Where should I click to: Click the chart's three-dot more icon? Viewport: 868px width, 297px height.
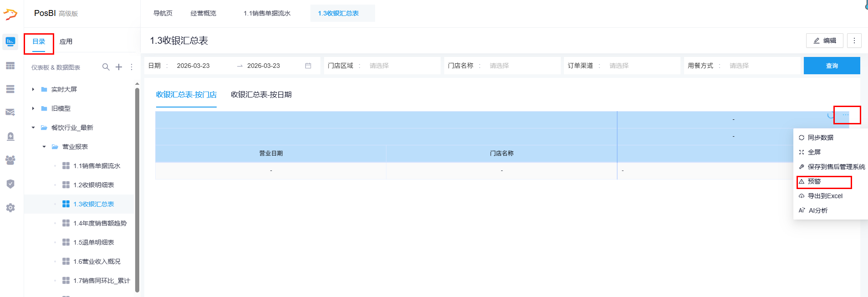point(845,115)
